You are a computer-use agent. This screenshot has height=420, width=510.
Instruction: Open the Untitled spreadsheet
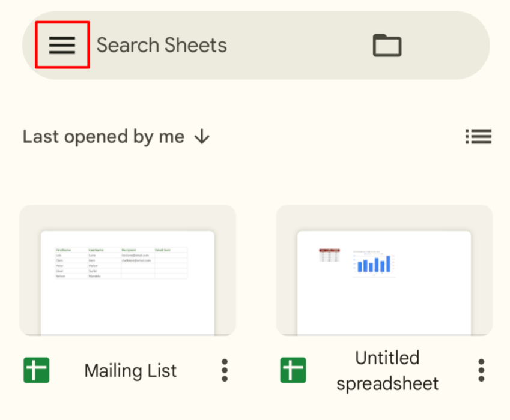click(x=384, y=269)
